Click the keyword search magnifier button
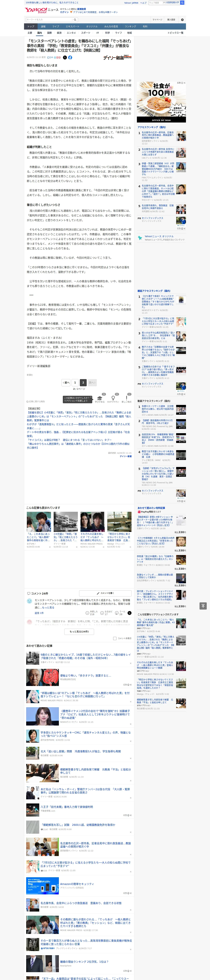 pos(75,20)
